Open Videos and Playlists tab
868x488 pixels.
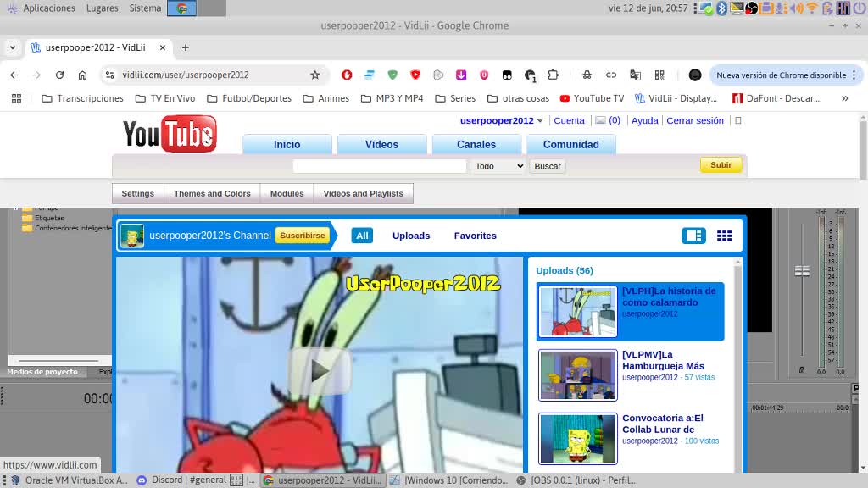[x=363, y=194]
